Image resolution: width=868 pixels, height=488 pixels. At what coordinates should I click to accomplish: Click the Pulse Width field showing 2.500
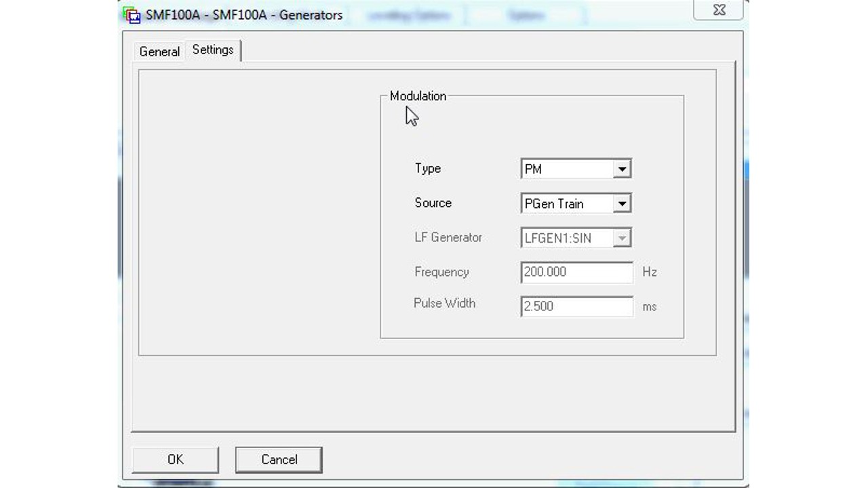pyautogui.click(x=576, y=306)
